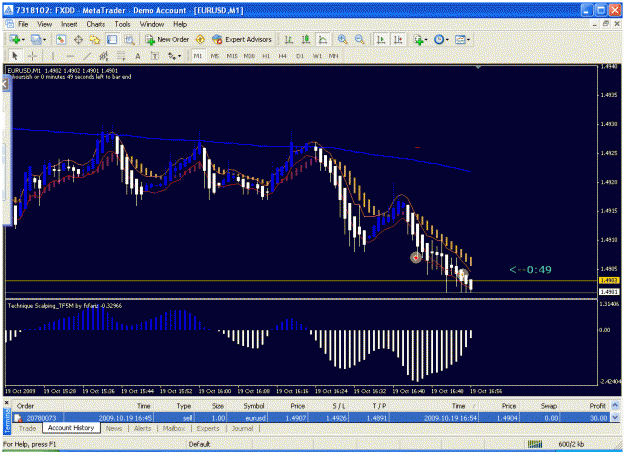Toggle the Auto Scroll chart icon

coord(381,39)
